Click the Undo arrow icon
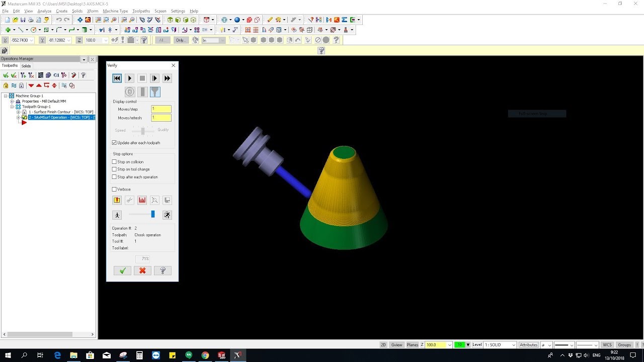644x362 pixels. pyautogui.click(x=59, y=20)
